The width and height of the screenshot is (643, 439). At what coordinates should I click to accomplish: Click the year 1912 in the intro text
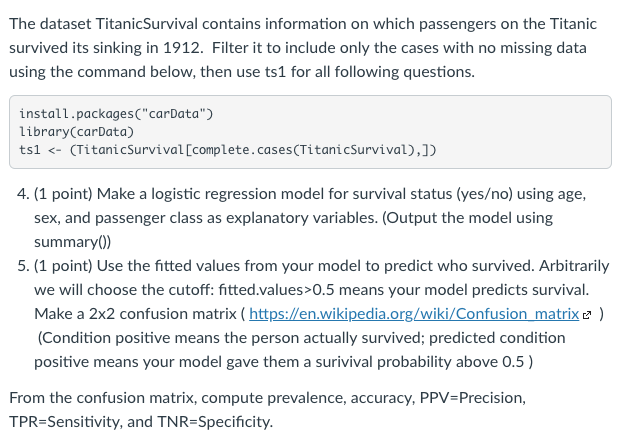pos(183,48)
